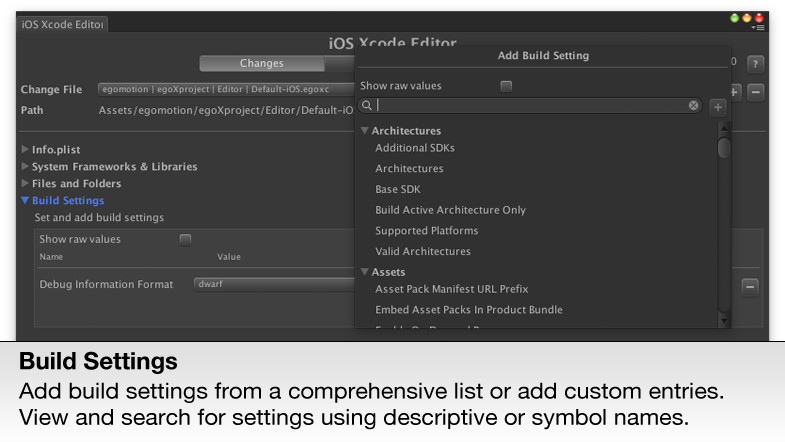785x442 pixels.
Task: Expand the Files and Folders section
Action: point(25,183)
